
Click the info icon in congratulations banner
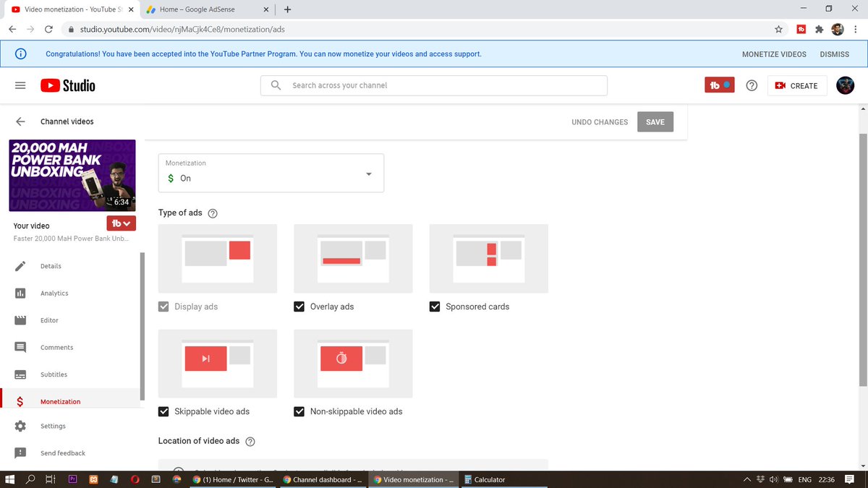pyautogui.click(x=21, y=53)
